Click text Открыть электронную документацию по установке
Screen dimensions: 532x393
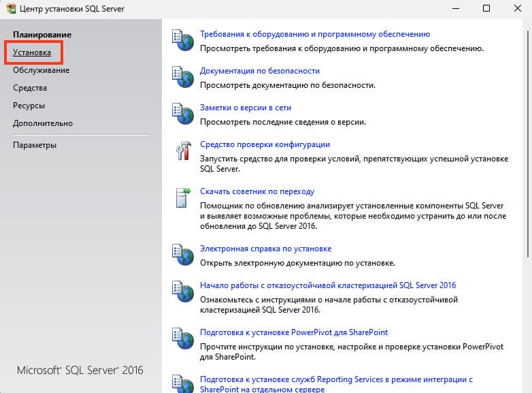click(297, 262)
